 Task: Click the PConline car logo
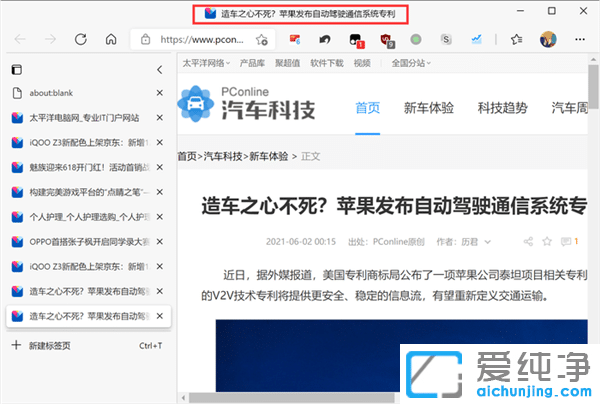pyautogui.click(x=196, y=104)
